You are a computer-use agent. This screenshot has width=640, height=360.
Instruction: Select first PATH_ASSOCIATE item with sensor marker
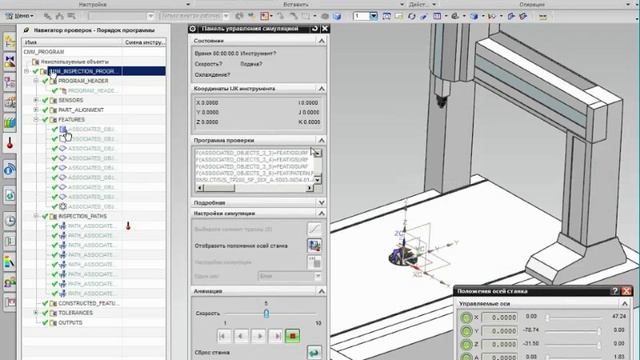(x=91, y=226)
